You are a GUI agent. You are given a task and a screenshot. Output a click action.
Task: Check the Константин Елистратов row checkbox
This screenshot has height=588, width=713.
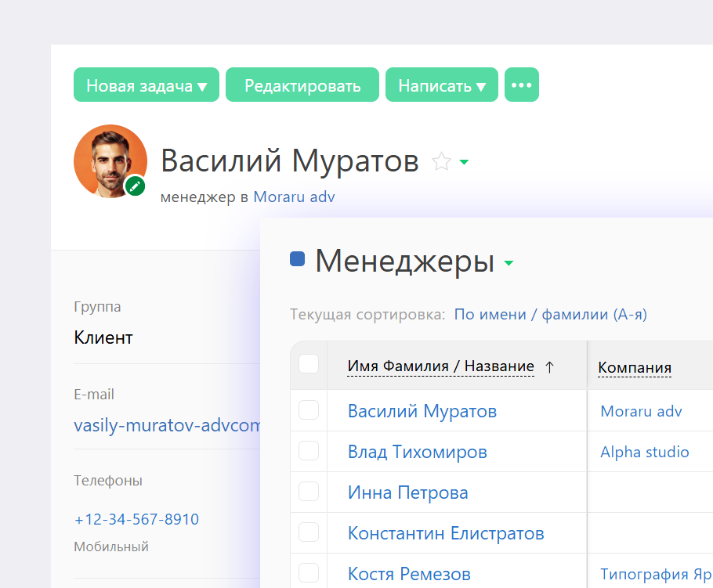309,532
